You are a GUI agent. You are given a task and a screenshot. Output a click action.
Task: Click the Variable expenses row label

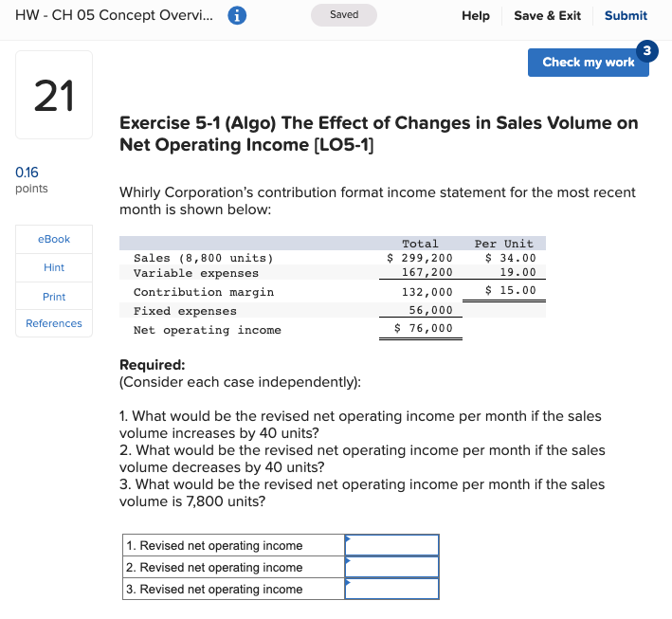pos(196,273)
